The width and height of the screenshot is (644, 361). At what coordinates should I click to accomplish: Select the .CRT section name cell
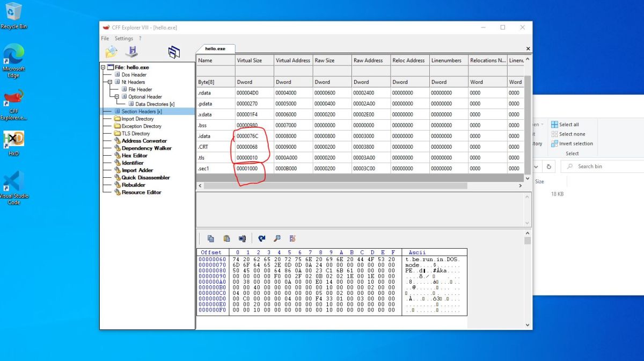[216, 147]
